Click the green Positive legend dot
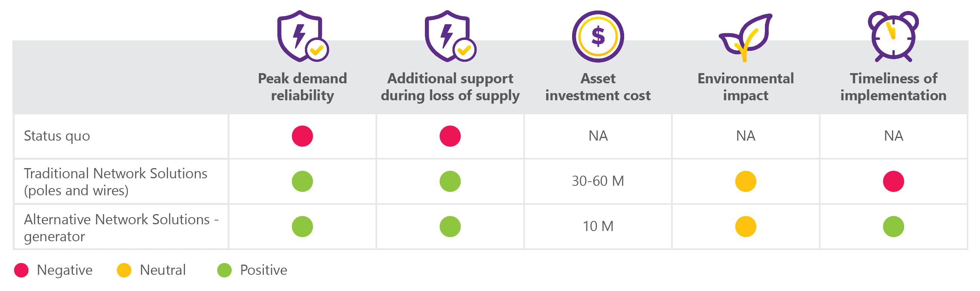980x291 pixels. pyautogui.click(x=225, y=270)
